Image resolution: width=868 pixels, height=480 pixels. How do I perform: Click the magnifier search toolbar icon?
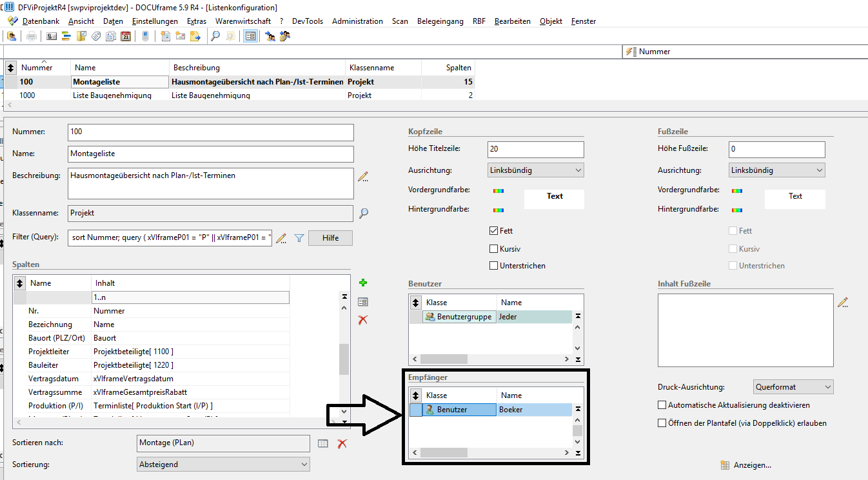pyautogui.click(x=216, y=36)
